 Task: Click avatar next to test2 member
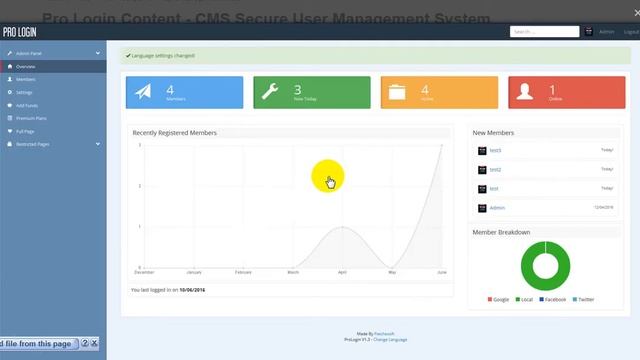click(x=482, y=170)
